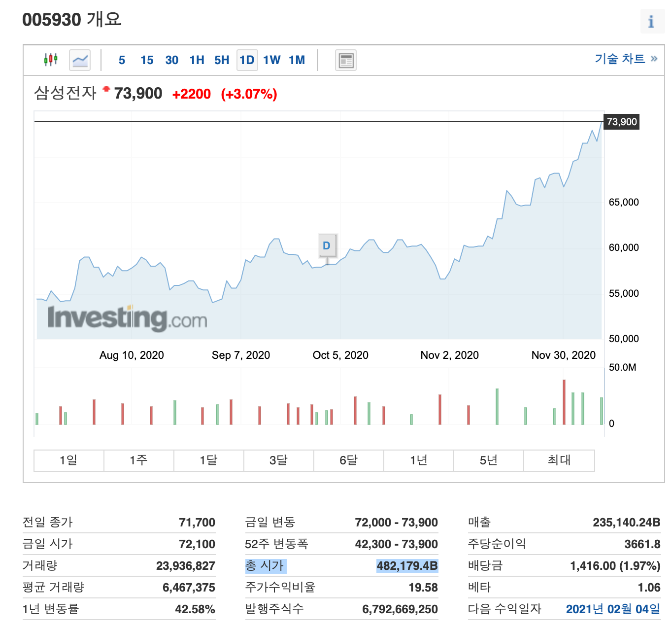672x627 pixels.
Task: Select the 1달 range tab
Action: pyautogui.click(x=209, y=460)
